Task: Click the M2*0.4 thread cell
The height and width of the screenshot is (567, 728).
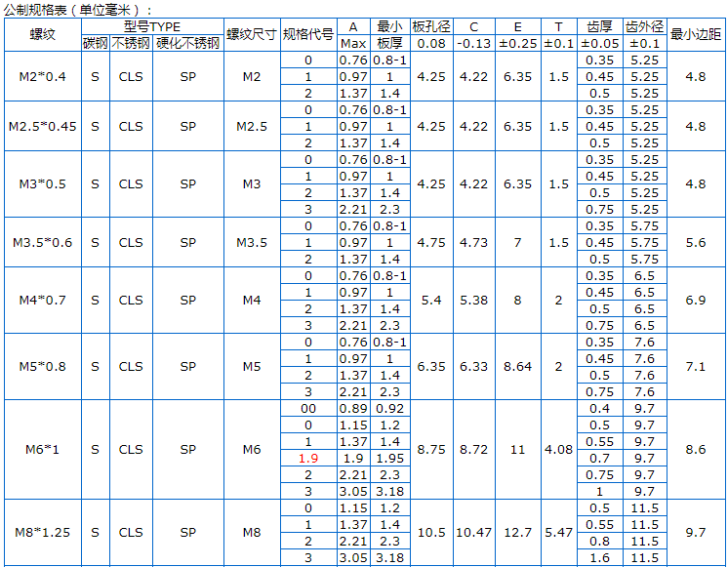Action: (43, 77)
